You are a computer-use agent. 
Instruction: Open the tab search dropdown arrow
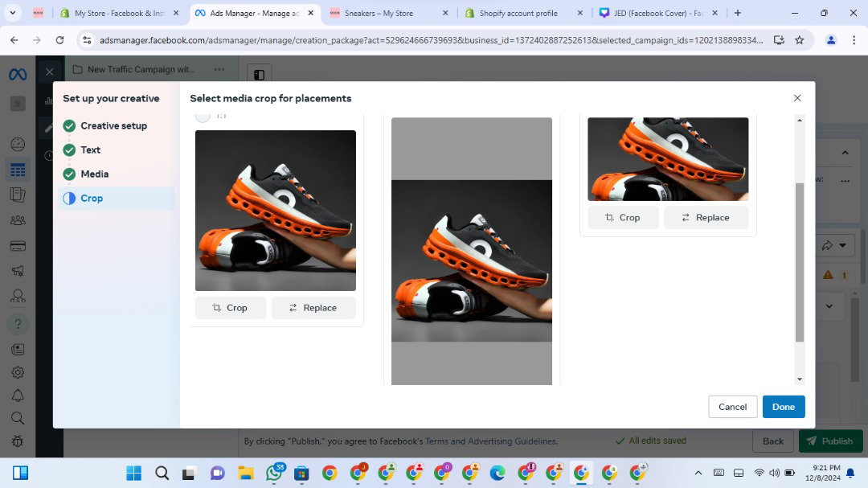12,13
